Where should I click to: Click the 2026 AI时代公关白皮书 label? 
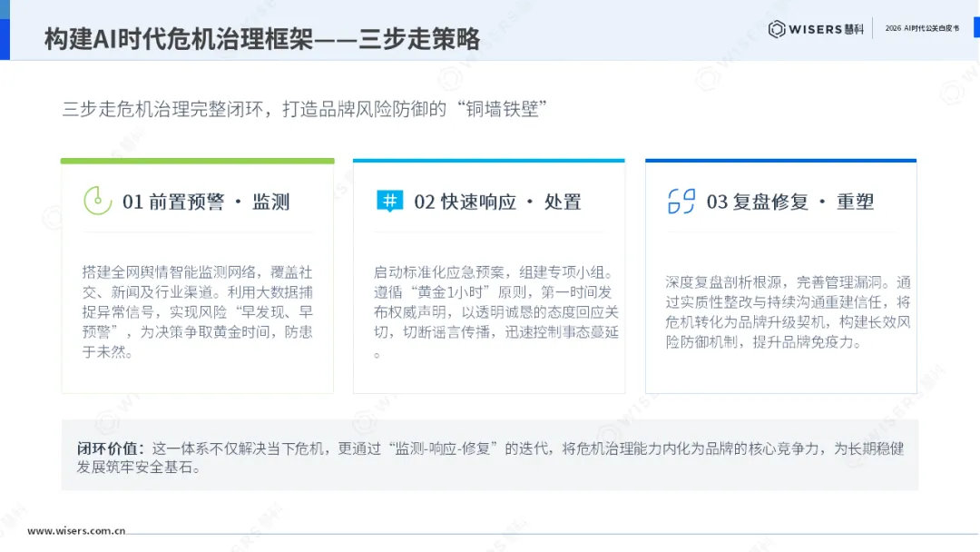[x=922, y=28]
